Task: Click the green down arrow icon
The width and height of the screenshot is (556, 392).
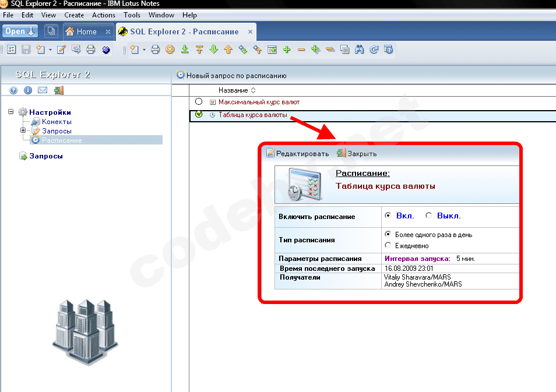Action: point(214,50)
